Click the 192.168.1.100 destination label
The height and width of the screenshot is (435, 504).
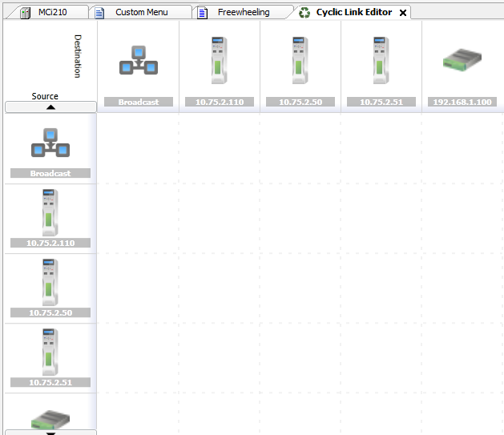pyautogui.click(x=462, y=102)
